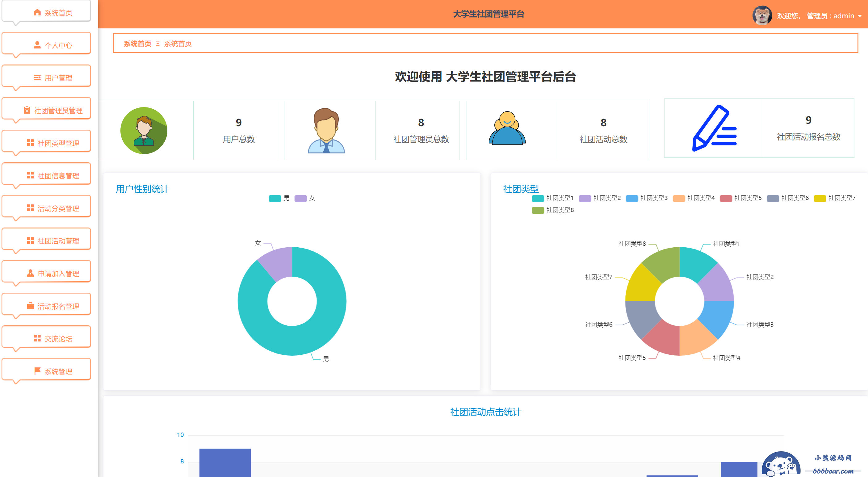Toggle the 男 legend in gender chart

point(279,198)
